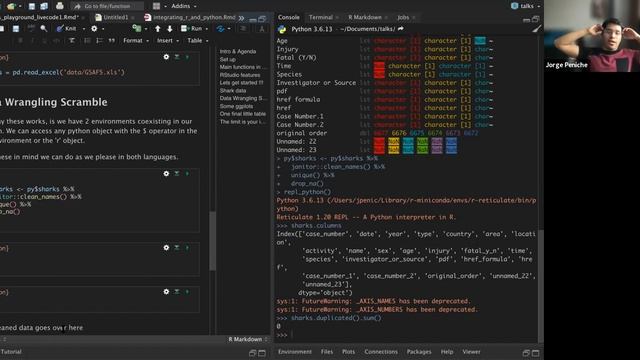Click the numbered list icon
This screenshot has width=640, height=360.
tap(99, 40)
